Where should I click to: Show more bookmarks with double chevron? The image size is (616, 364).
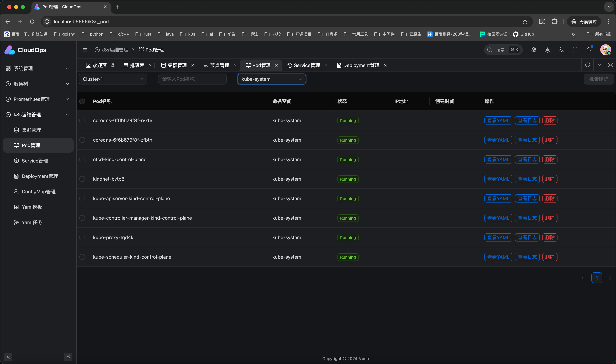(x=573, y=34)
